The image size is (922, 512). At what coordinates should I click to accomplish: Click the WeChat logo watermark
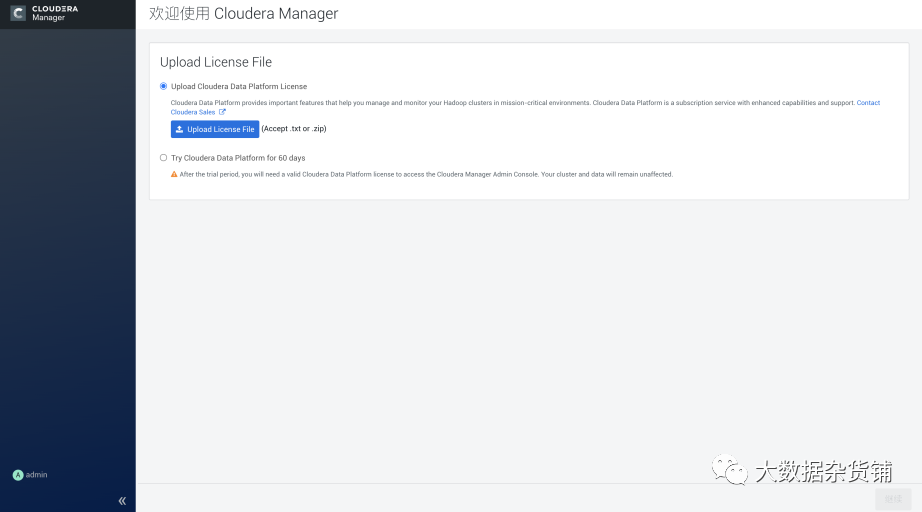pos(729,469)
